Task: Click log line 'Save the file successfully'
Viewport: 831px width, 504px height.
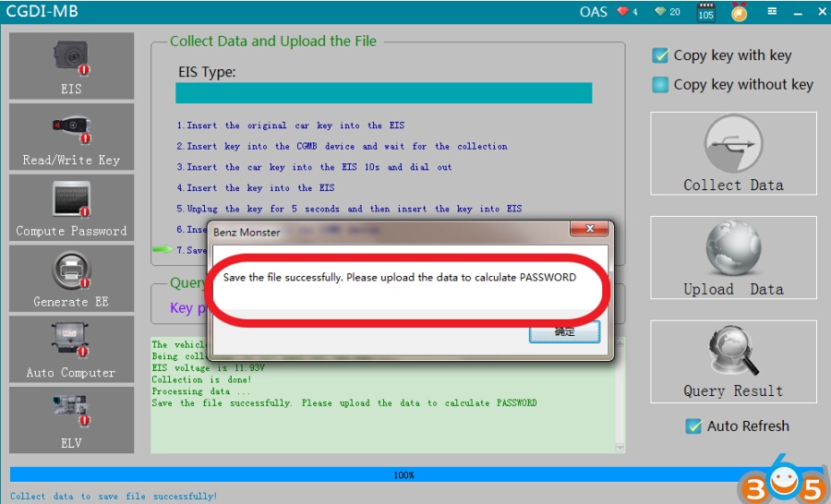Action: click(x=344, y=402)
